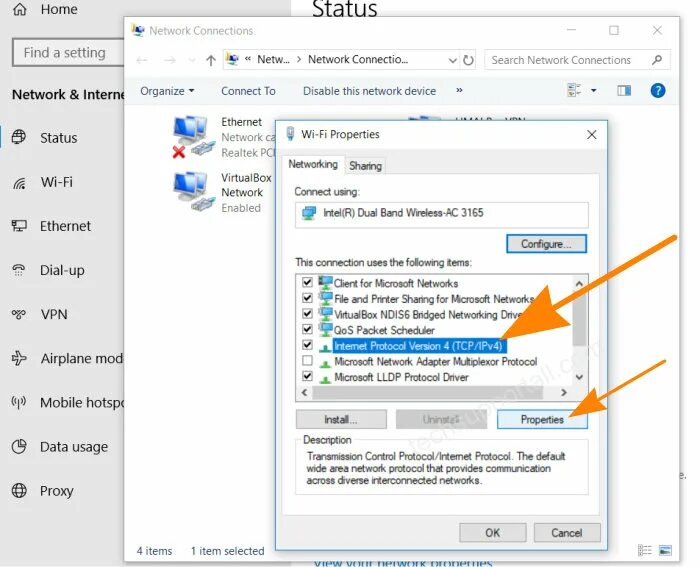Click Connect To in toolbar
Image resolution: width=700 pixels, height=567 pixels.
[248, 91]
